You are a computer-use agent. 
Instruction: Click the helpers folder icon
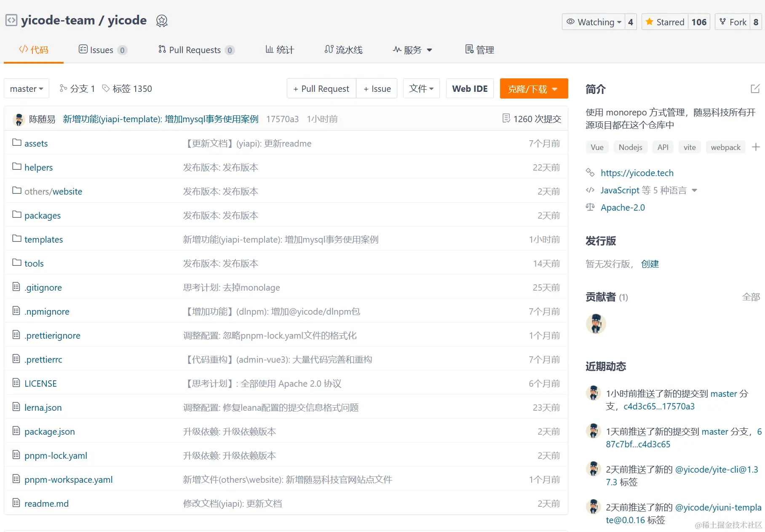coord(17,166)
